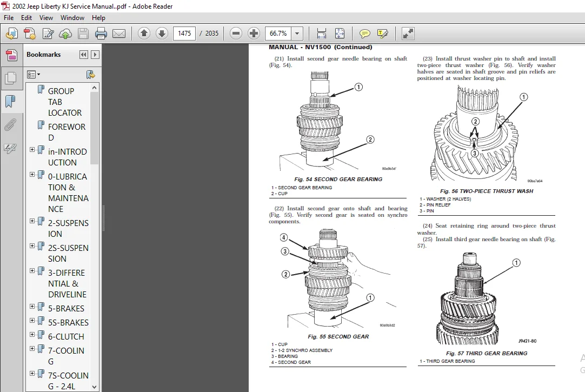Go to previous page with up arrow
This screenshot has height=392, width=585.
tap(144, 33)
